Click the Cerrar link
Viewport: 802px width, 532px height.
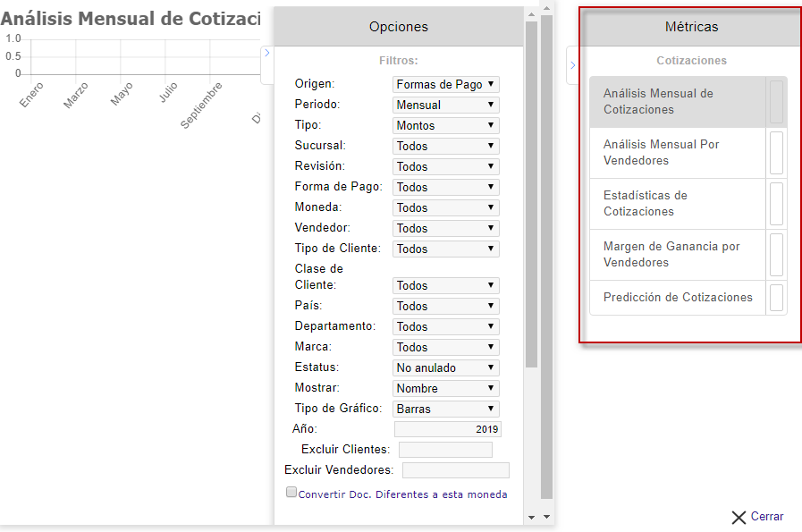click(x=766, y=517)
